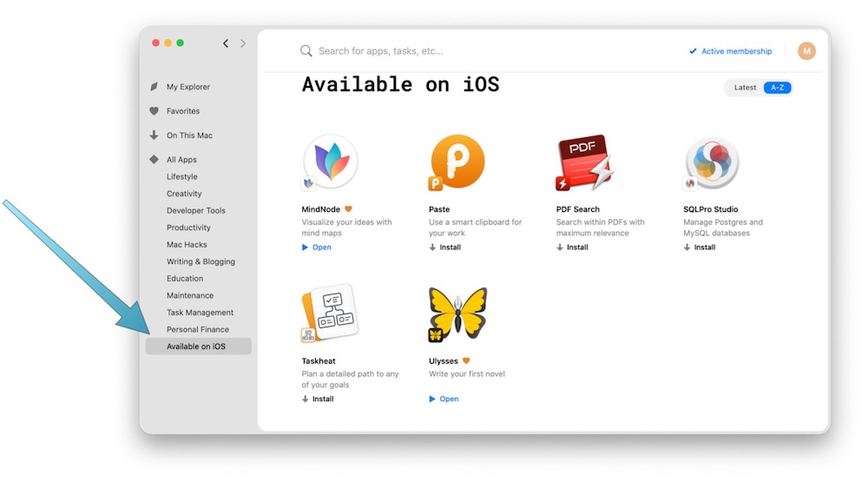Click the search magnifying glass icon
This screenshot has height=482, width=868.
(x=306, y=51)
